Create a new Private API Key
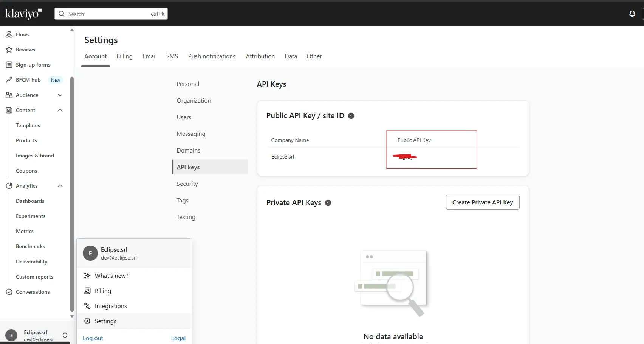 click(x=482, y=202)
